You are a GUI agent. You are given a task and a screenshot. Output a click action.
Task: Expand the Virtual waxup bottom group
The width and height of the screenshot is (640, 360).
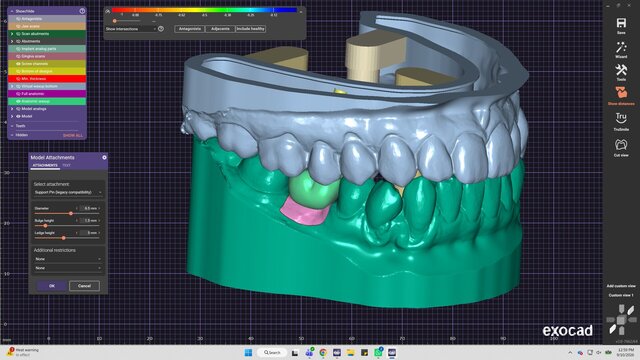click(12, 86)
